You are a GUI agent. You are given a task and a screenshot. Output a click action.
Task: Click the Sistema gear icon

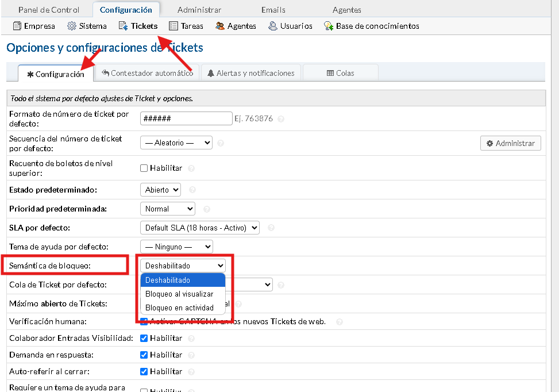(x=72, y=26)
